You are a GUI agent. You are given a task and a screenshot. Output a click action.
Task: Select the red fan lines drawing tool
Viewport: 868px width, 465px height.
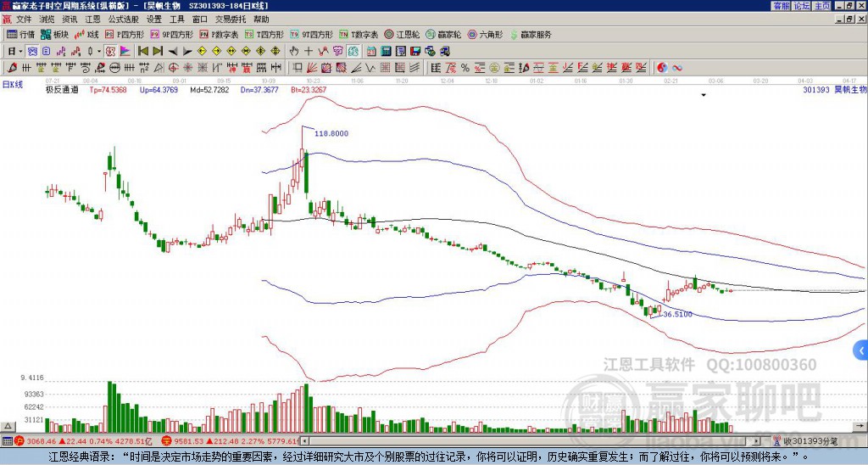click(312, 68)
